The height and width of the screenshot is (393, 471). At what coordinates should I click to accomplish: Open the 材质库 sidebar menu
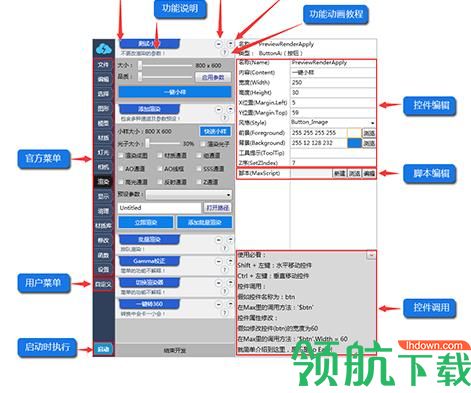click(103, 226)
